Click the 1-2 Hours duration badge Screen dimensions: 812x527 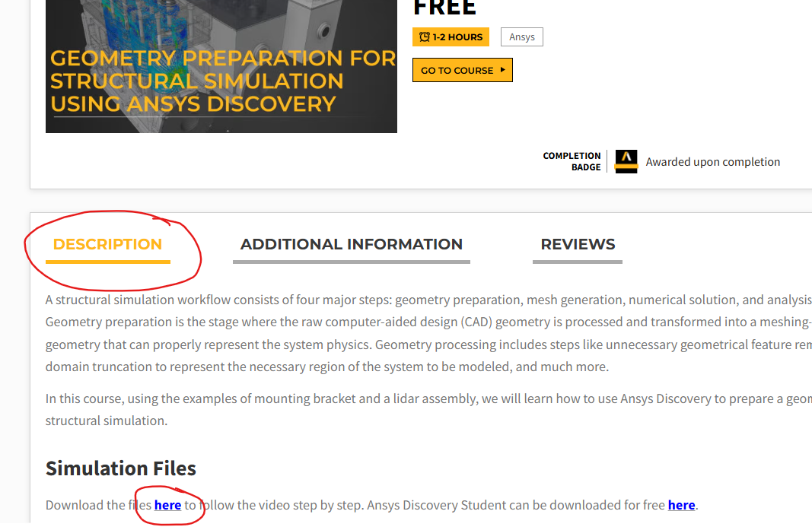451,37
